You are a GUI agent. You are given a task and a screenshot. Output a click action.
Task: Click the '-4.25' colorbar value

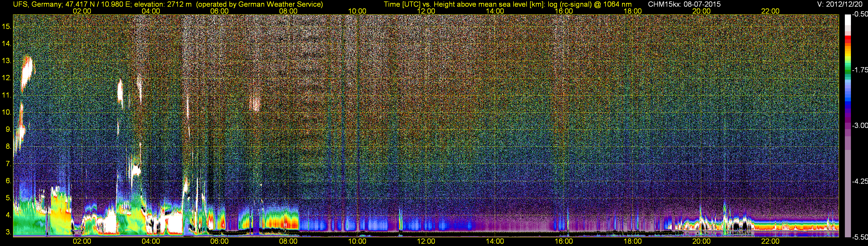[860, 181]
